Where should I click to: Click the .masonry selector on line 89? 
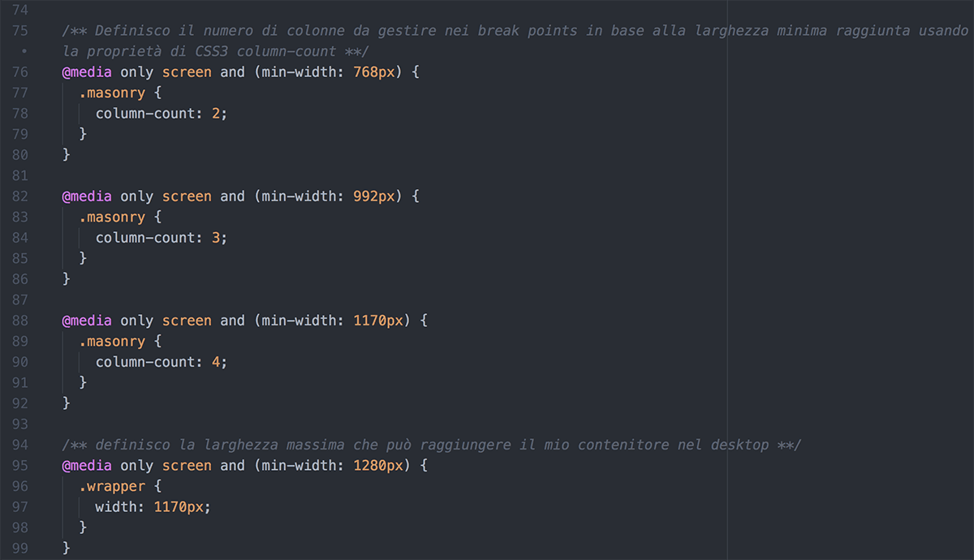tap(112, 342)
